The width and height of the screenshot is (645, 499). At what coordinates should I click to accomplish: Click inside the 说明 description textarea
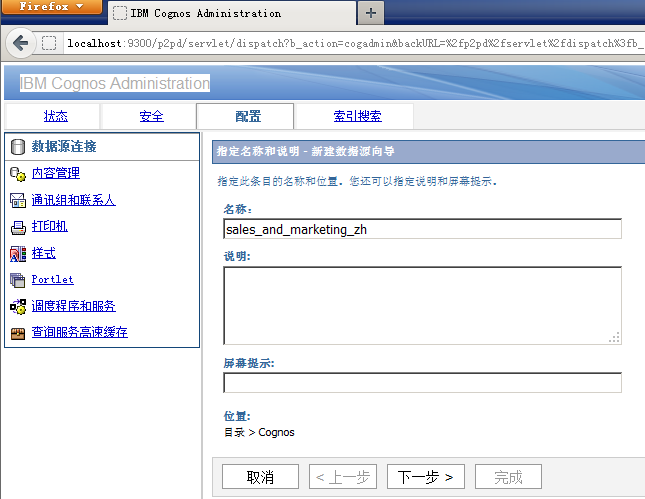(x=422, y=306)
